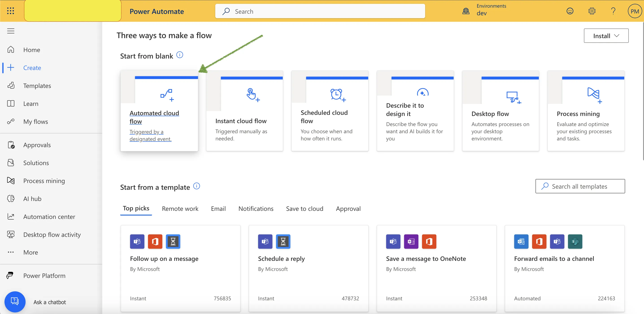Select the Describe it to design it card
This screenshot has width=644, height=314.
pos(415,111)
